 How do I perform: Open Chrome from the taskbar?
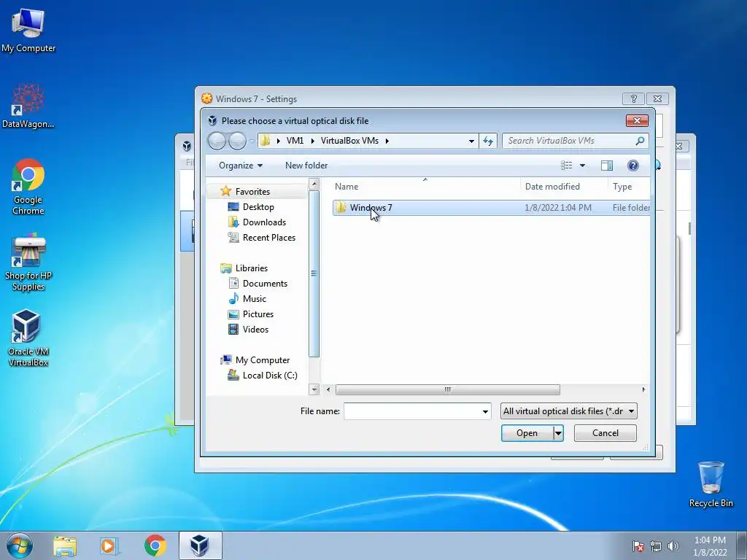(155, 546)
